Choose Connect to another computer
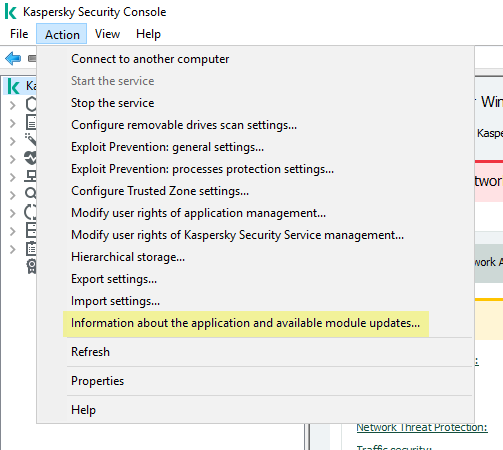This screenshot has width=503, height=450. click(255, 59)
